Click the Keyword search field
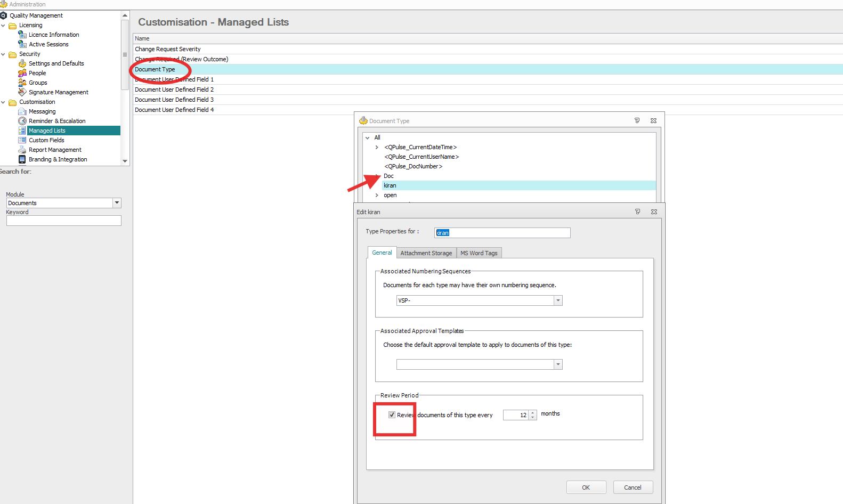This screenshot has height=504, width=843. click(64, 221)
